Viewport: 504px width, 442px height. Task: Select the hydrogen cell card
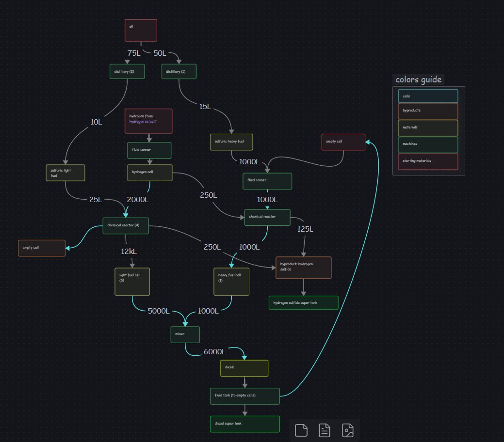pos(150,173)
